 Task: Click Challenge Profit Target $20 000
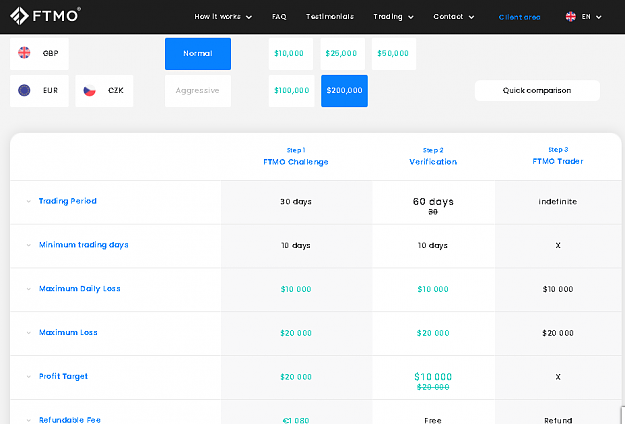click(296, 377)
